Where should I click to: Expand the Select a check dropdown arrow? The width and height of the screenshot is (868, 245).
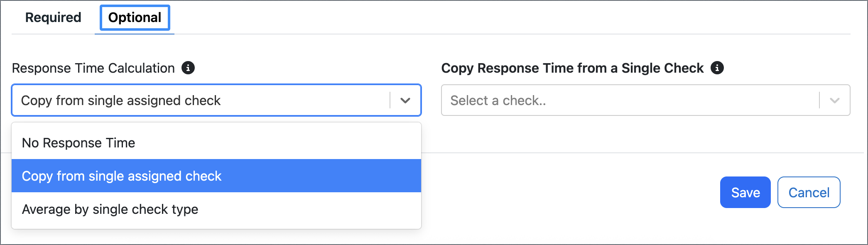(x=835, y=100)
